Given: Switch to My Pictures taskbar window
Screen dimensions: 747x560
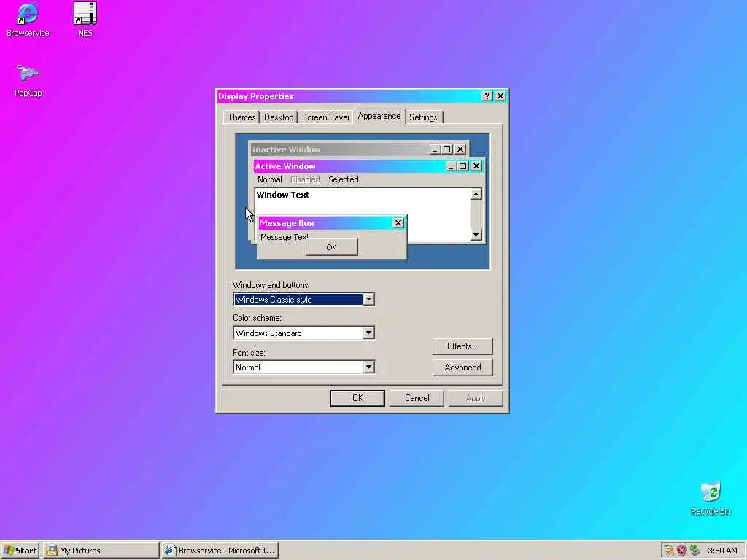Looking at the screenshot, I should point(101,551).
